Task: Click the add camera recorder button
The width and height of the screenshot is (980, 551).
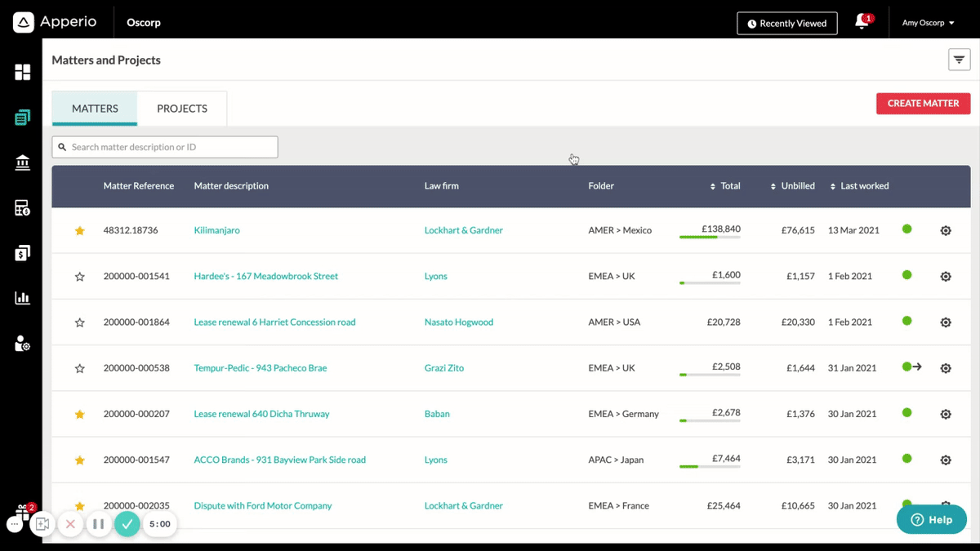Action: [x=42, y=524]
